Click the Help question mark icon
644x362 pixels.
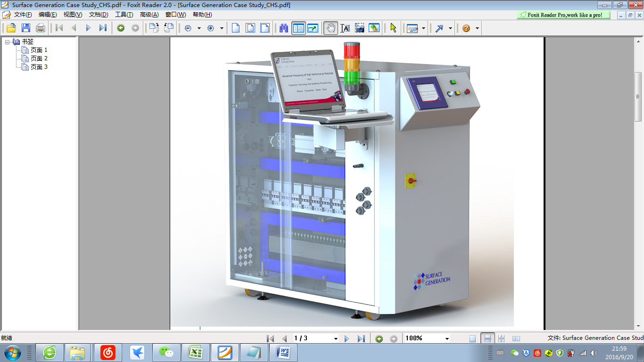pos(466,28)
